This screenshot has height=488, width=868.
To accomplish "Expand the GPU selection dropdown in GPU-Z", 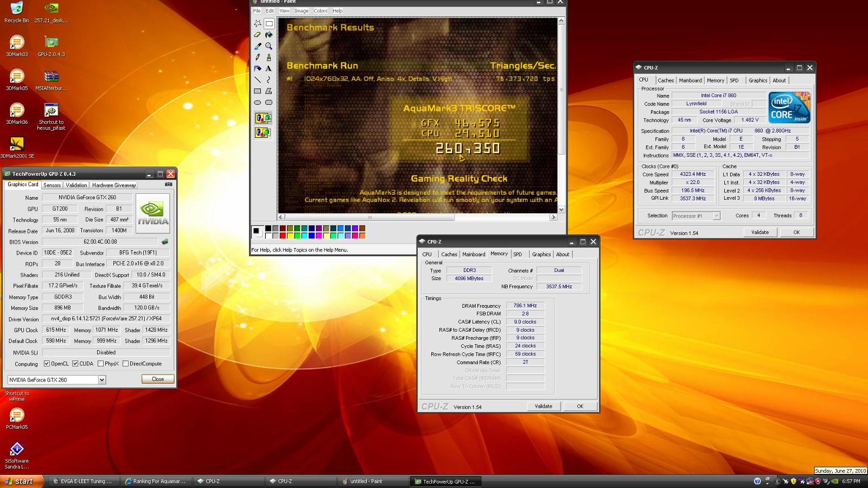I will pos(102,380).
